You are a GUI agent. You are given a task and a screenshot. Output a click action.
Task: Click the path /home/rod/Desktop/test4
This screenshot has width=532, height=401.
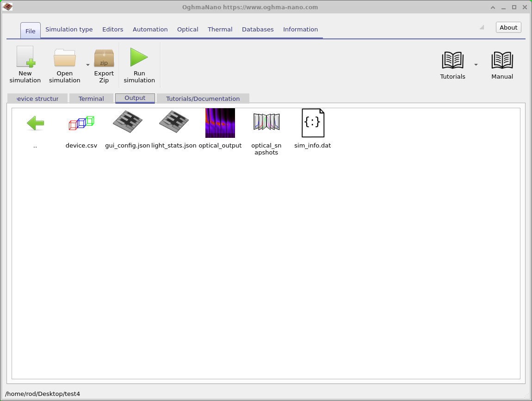pos(43,394)
